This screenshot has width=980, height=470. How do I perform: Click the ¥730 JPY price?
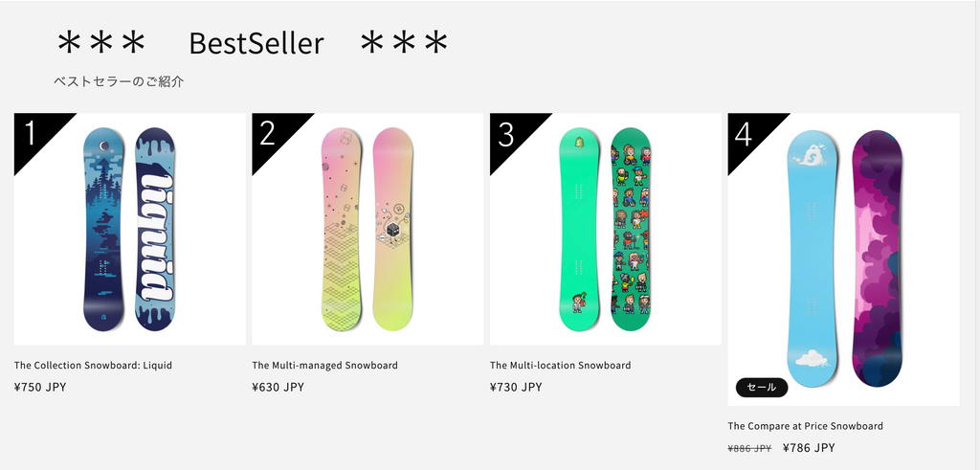pyautogui.click(x=516, y=387)
